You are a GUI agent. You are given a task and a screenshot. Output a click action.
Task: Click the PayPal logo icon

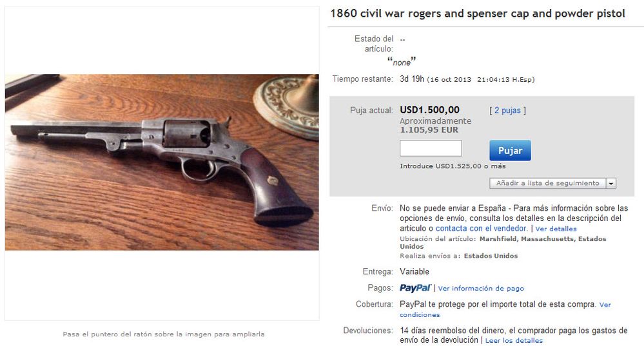click(416, 288)
